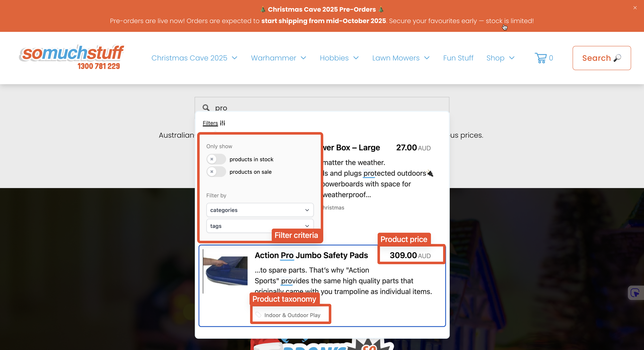Viewport: 644px width, 350px height.
Task: Click the magnifier icon in Search button
Action: pos(617,58)
